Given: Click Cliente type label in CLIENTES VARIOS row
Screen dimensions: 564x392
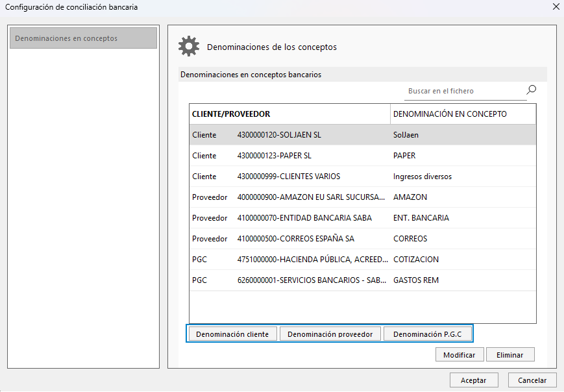Looking at the screenshot, I should coord(204,177).
